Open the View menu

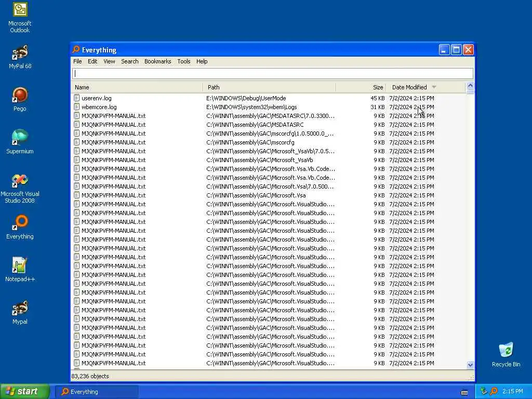[x=109, y=61]
